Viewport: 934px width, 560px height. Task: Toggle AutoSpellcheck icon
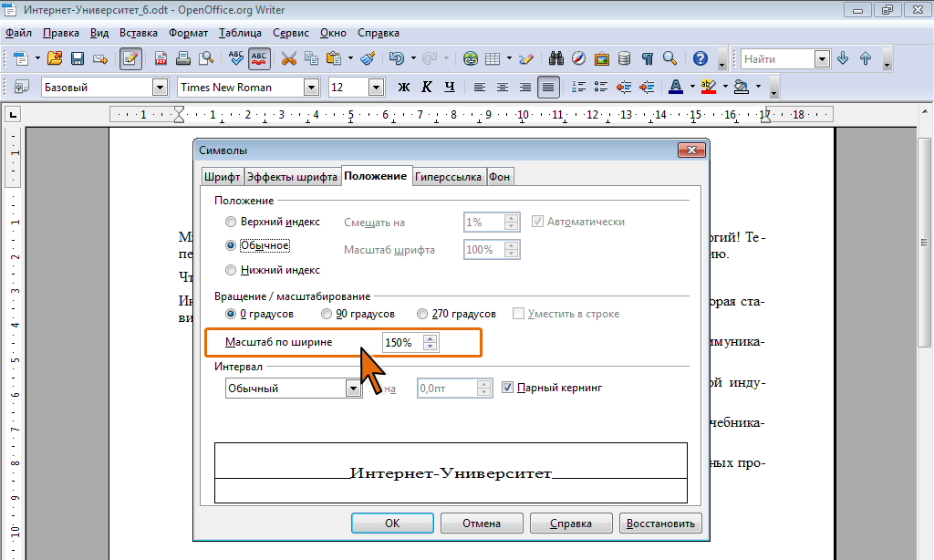click(x=259, y=58)
